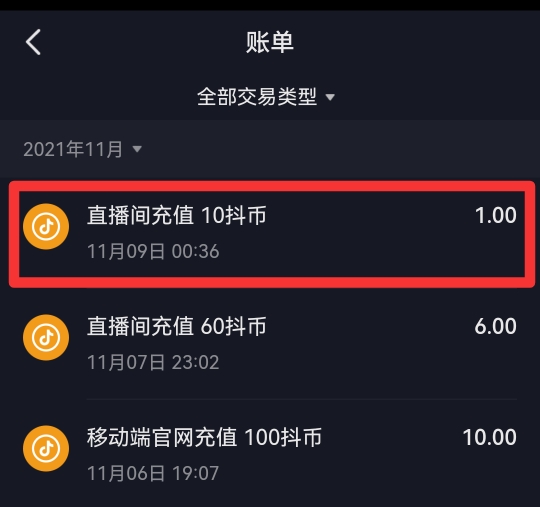The width and height of the screenshot is (540, 507).
Task: Open the 2021年11月 month selector
Action: 83,149
